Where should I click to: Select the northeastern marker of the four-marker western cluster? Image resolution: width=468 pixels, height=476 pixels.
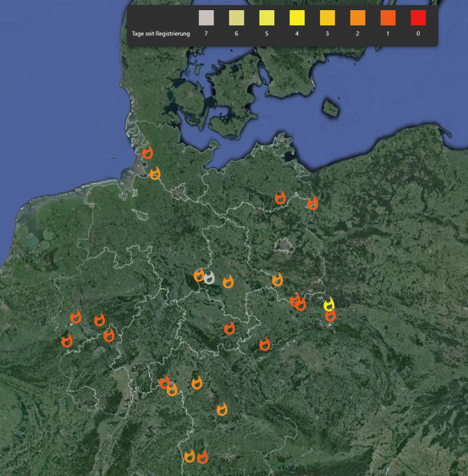coord(100,319)
